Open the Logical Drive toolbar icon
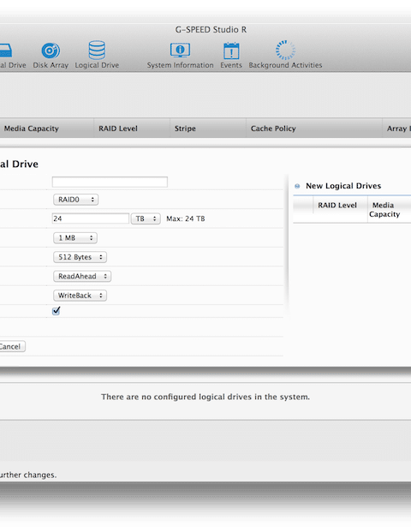This screenshot has width=411, height=532. pos(97,51)
